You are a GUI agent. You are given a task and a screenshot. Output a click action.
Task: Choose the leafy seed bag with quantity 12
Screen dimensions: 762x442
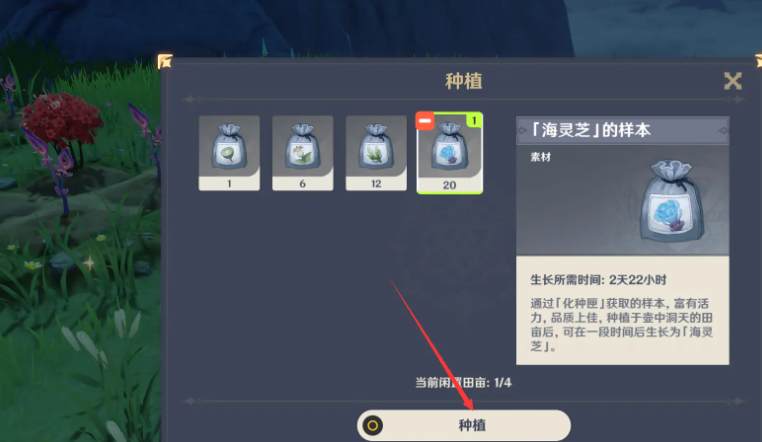pyautogui.click(x=376, y=153)
